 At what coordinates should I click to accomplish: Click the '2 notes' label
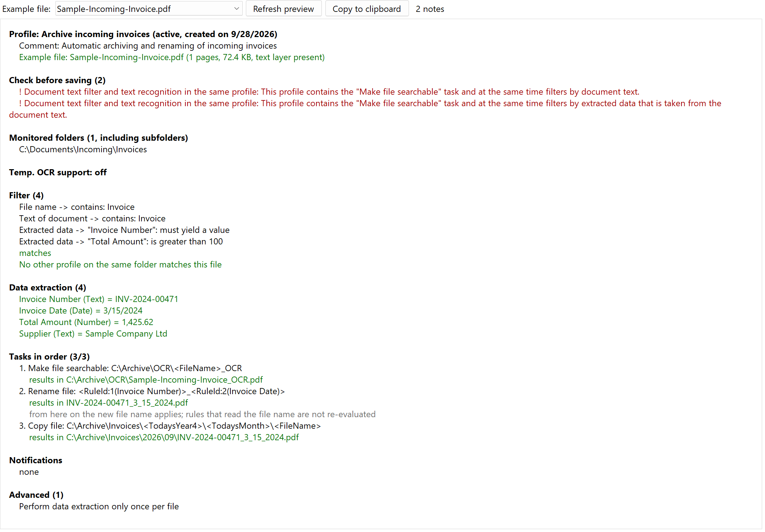pyautogui.click(x=430, y=9)
